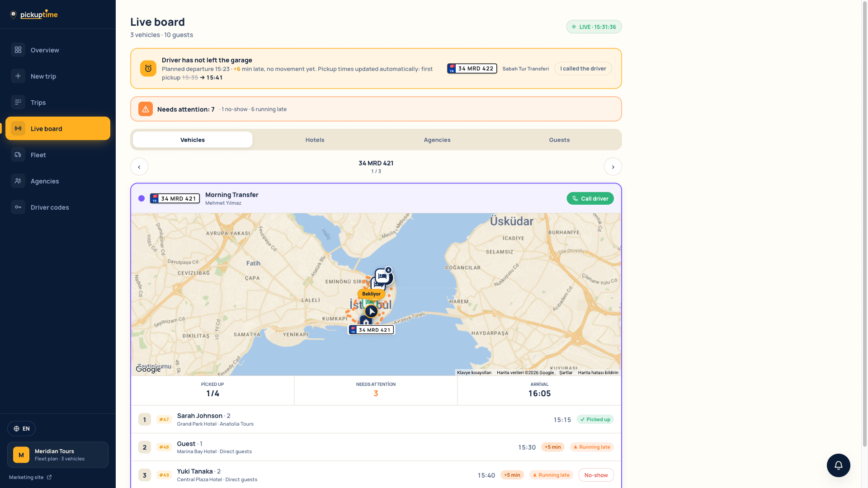Click the hotel bed marker with badge 4
Image resolution: width=868 pixels, height=488 pixels.
point(383,276)
